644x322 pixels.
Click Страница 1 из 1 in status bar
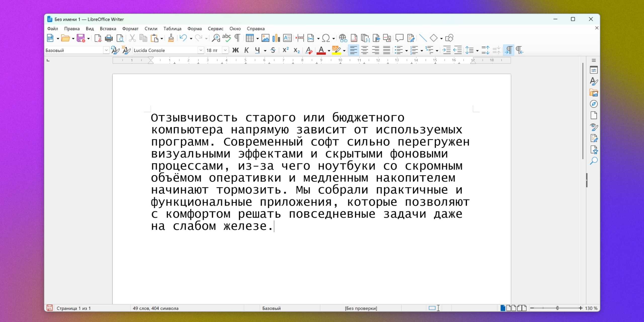(74, 308)
